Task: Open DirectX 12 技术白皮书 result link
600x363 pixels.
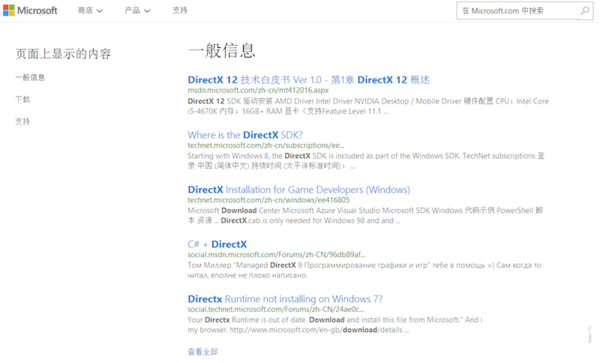Action: click(x=308, y=80)
